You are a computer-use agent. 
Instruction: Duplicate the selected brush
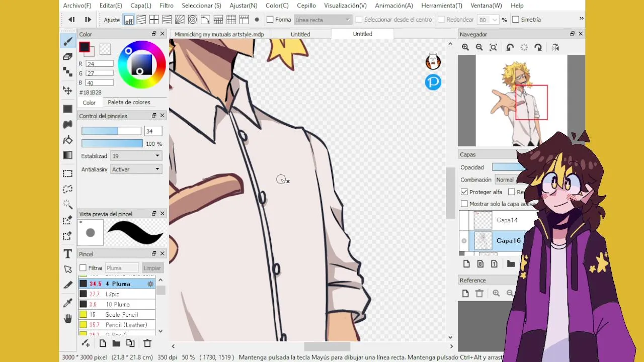point(130,343)
